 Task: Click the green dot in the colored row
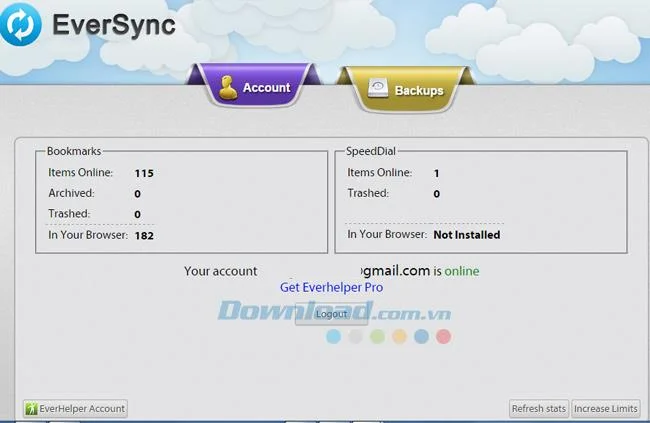[x=377, y=336]
